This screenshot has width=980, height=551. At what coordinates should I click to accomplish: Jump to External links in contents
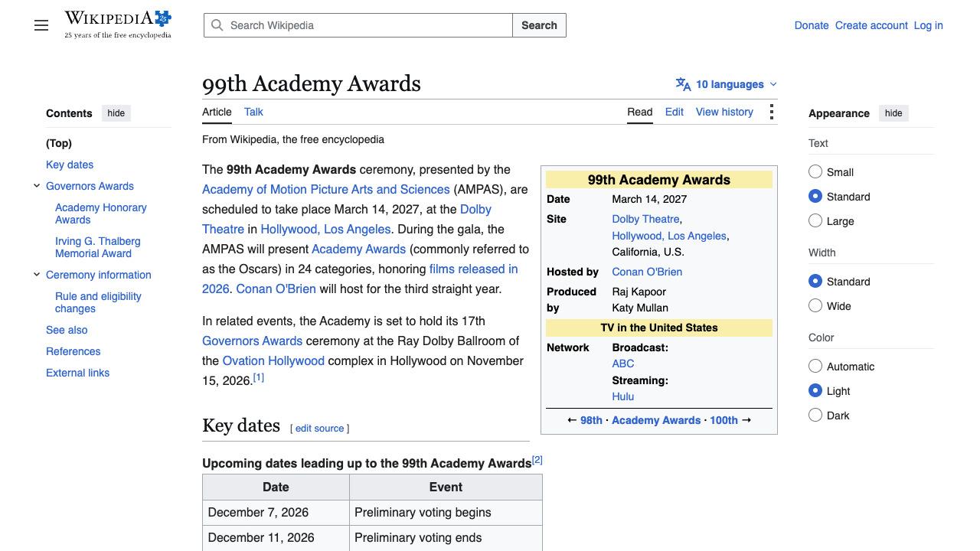(x=77, y=373)
